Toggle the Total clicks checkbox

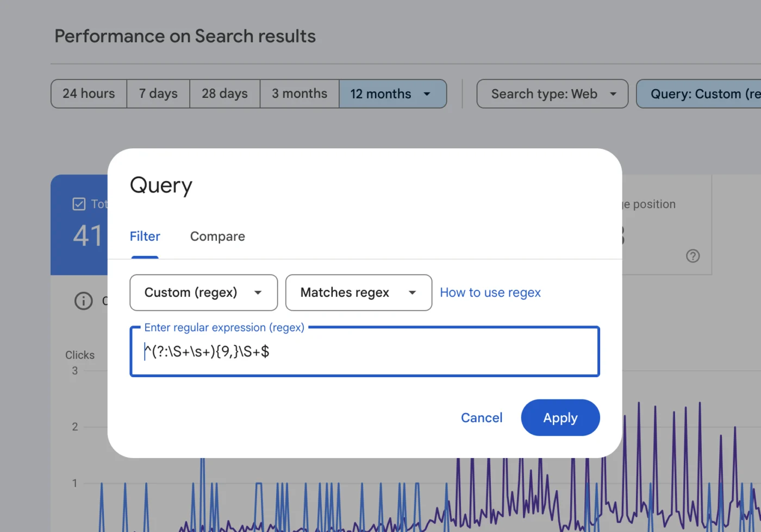coord(79,204)
